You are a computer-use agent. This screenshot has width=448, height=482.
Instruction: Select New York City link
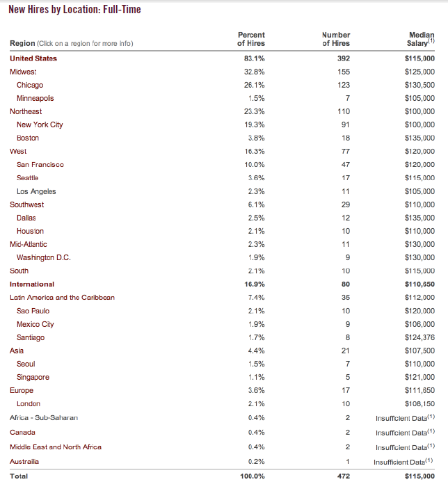point(40,124)
